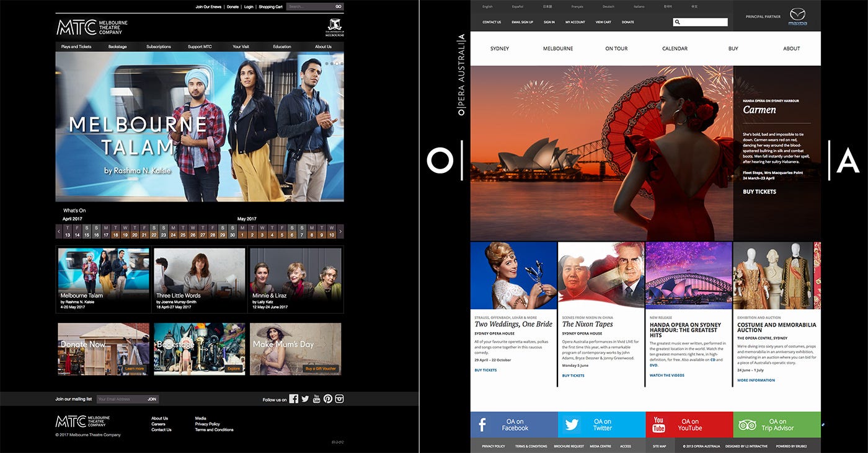
Task: Open MTC's Facebook page from footer icon
Action: point(294,399)
